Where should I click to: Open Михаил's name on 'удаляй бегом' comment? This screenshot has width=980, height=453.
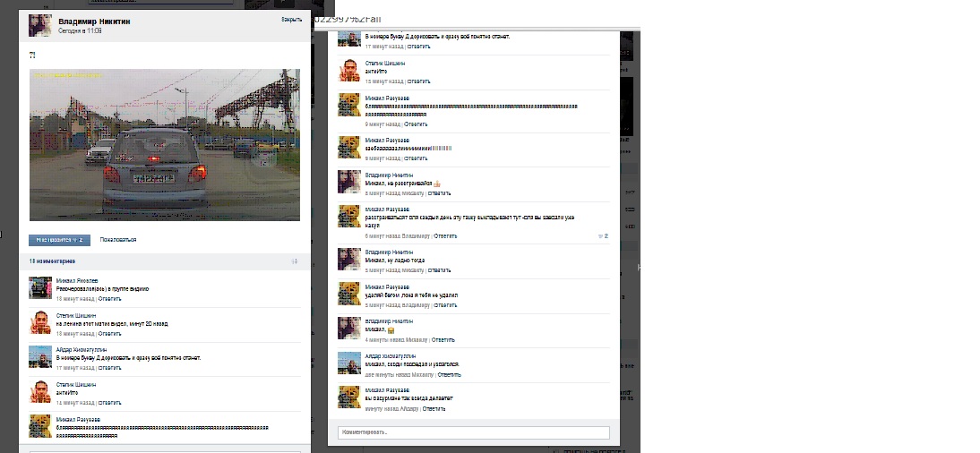[x=388, y=286]
